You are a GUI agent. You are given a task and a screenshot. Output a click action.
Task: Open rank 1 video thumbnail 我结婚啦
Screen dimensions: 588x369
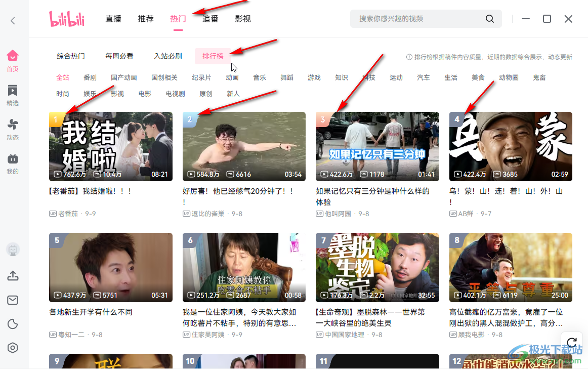click(111, 147)
